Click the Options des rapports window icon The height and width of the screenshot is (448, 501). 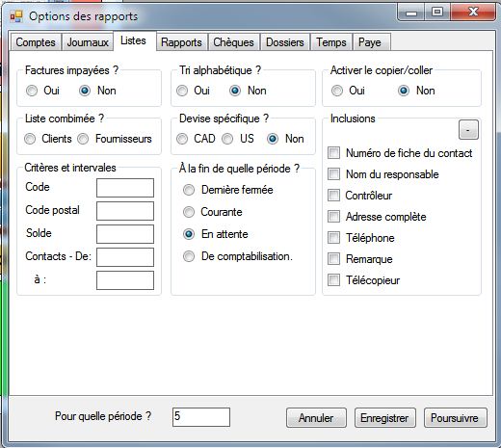16,16
